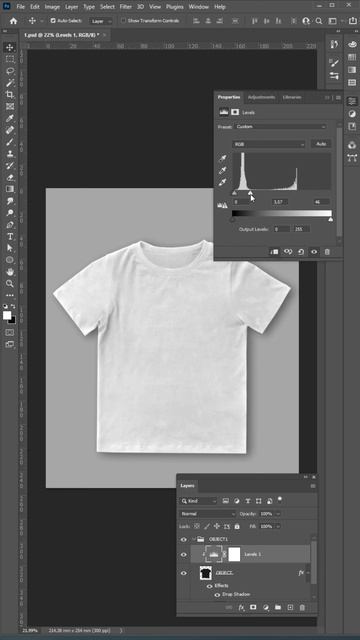Screen dimensions: 360x640
Task: Select the Lasso tool
Action: coord(10,71)
